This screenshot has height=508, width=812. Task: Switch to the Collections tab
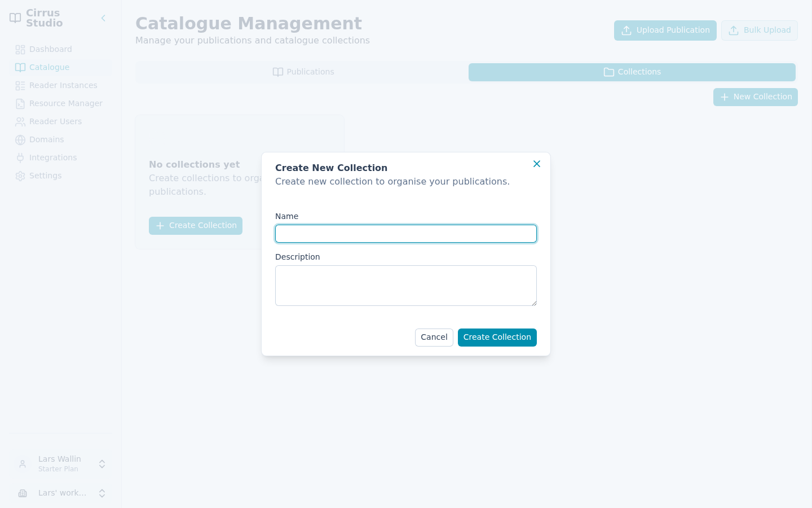tap(632, 72)
